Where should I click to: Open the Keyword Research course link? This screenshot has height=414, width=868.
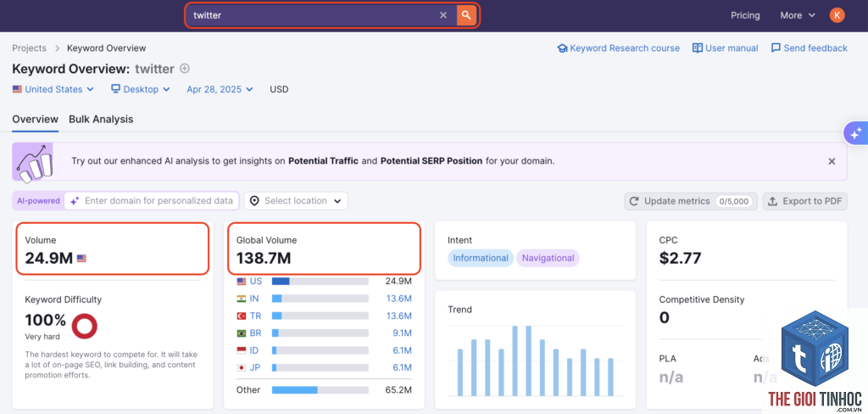(x=618, y=48)
